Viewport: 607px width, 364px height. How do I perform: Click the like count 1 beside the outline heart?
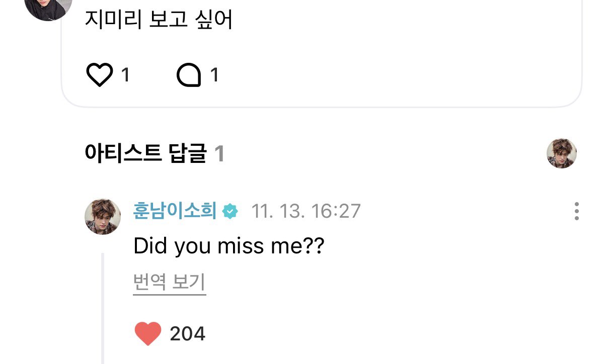coord(126,75)
